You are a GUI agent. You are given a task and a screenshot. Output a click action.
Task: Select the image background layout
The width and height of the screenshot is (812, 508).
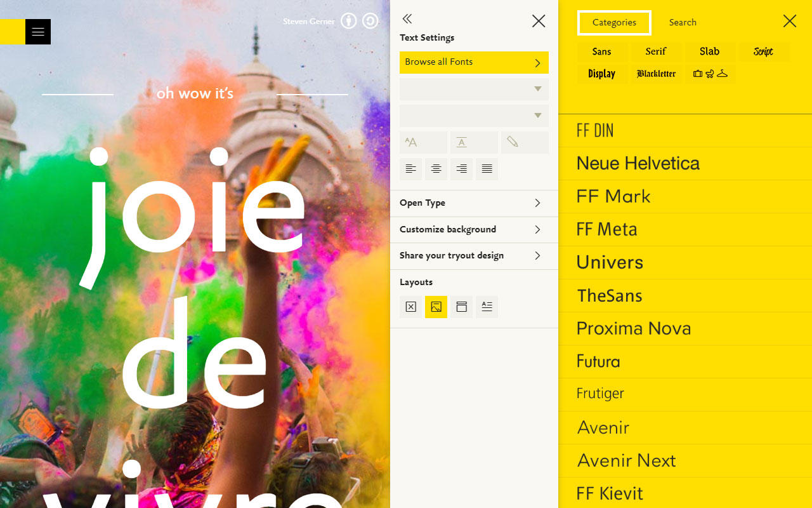tap(436, 307)
